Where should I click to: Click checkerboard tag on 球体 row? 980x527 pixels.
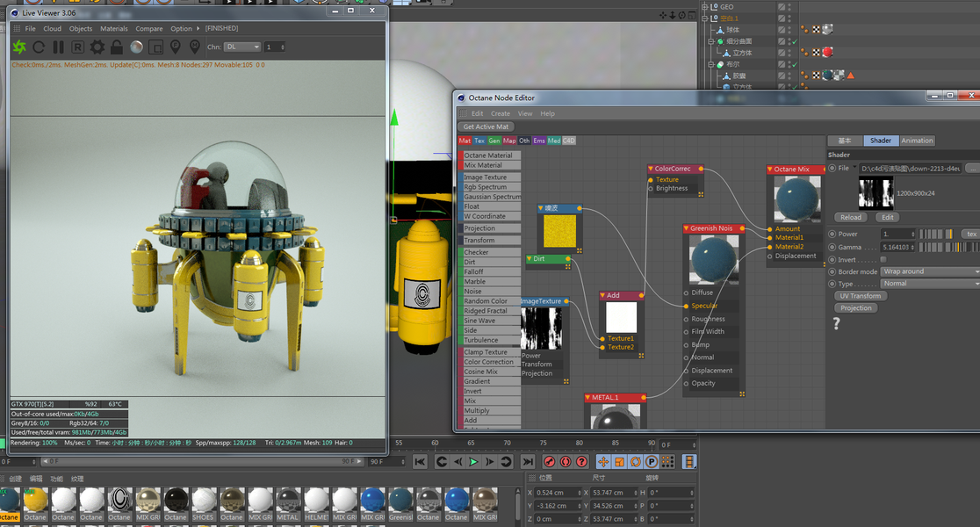[817, 29]
